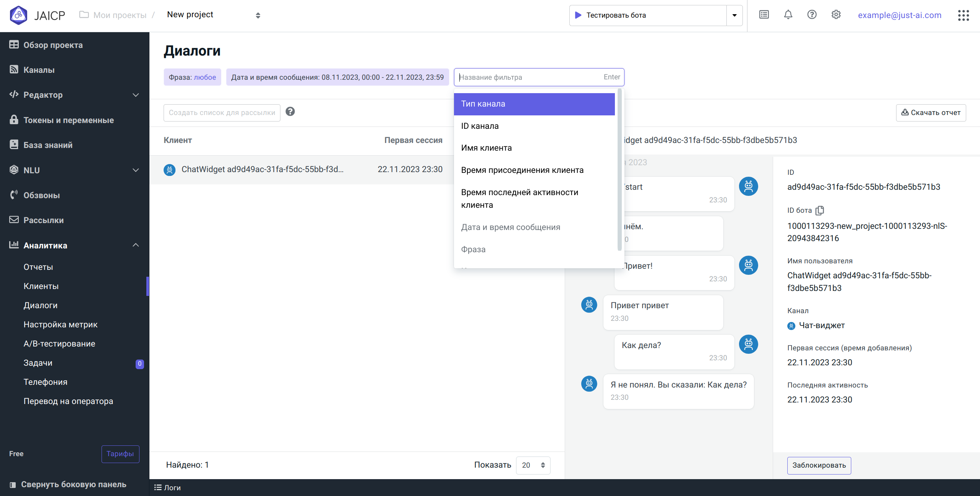Click the filter dropdown list scrollbar
Screen dimensions: 980x496
point(619,169)
